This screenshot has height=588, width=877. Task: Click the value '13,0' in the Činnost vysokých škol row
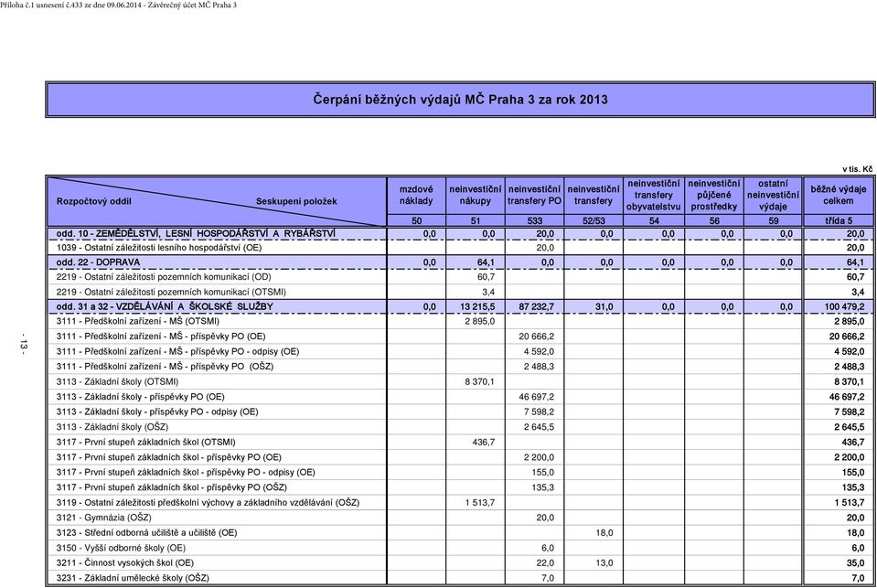pos(604,562)
